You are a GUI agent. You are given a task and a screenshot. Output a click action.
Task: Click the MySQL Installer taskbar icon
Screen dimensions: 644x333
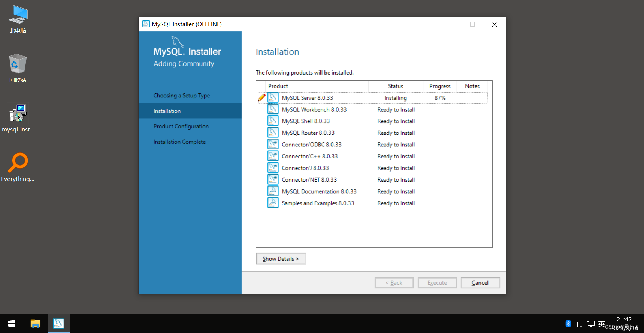point(59,324)
